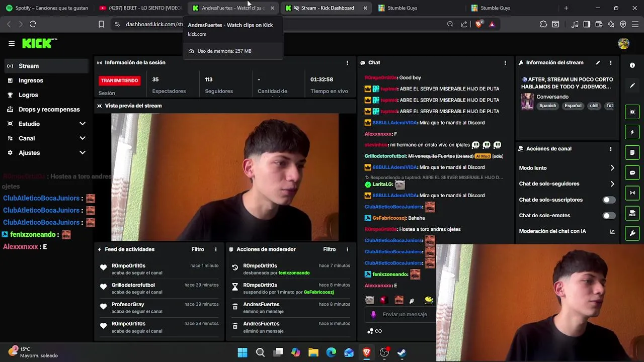Click the Español tag chip

coord(573,106)
